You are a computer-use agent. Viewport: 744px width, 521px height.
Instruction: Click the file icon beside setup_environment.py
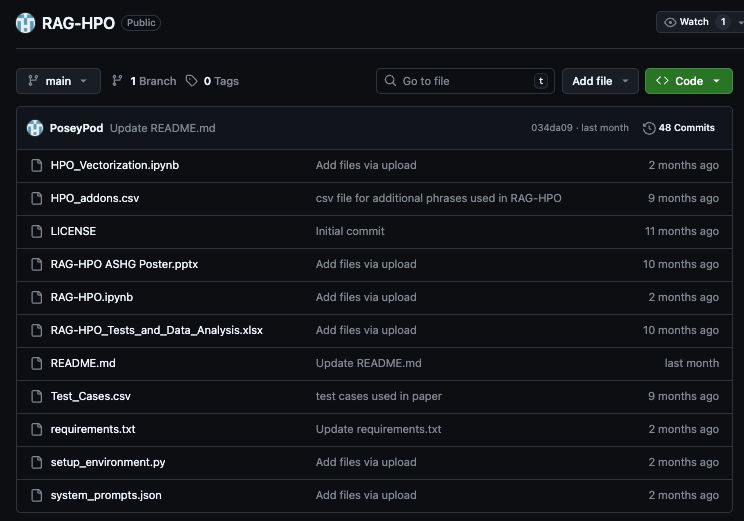click(37, 462)
